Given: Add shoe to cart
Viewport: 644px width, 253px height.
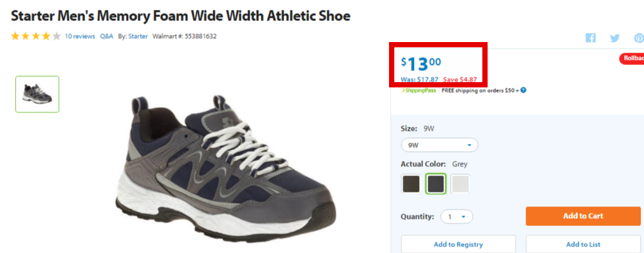Looking at the screenshot, I should [583, 216].
